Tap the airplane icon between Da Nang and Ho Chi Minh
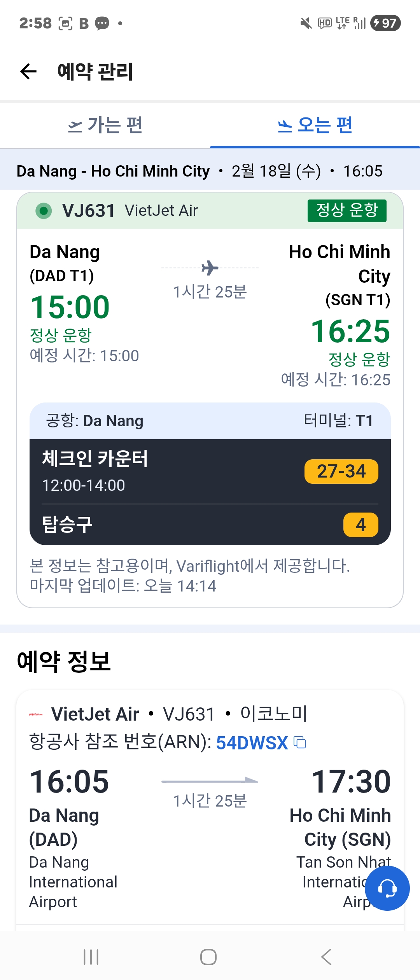The image size is (420, 980). click(x=210, y=268)
